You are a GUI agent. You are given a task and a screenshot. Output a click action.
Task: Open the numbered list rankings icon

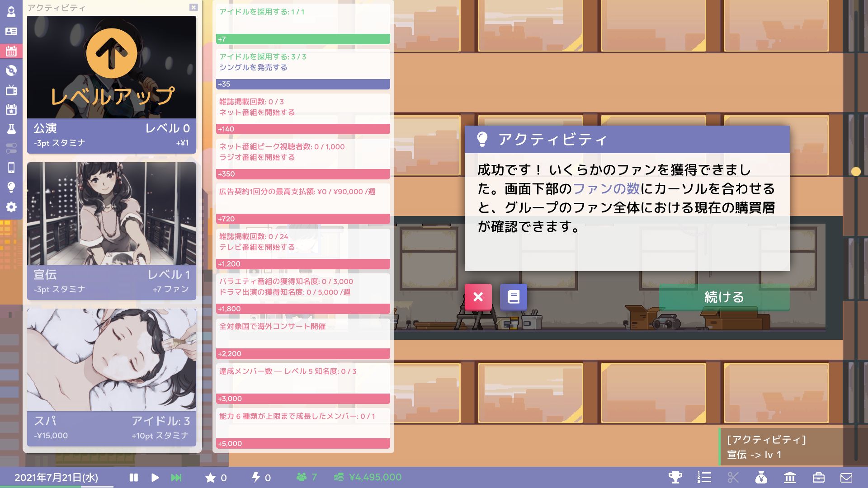(704, 477)
